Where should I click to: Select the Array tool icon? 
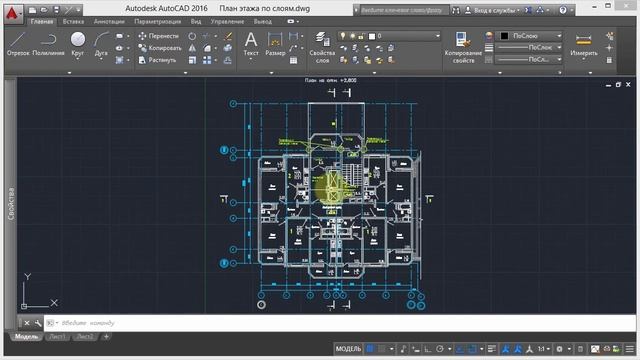(x=207, y=60)
